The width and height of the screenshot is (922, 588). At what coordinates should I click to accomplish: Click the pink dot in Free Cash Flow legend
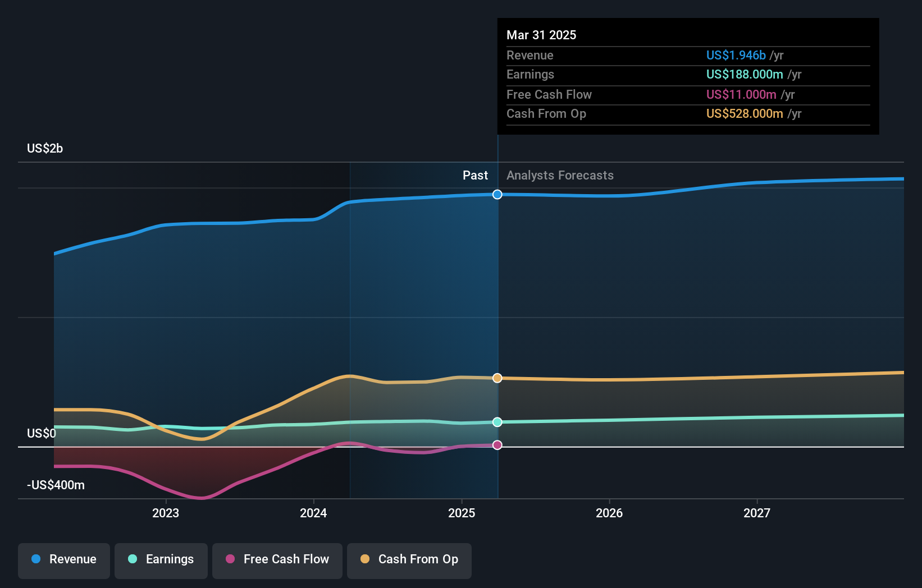[x=230, y=559]
